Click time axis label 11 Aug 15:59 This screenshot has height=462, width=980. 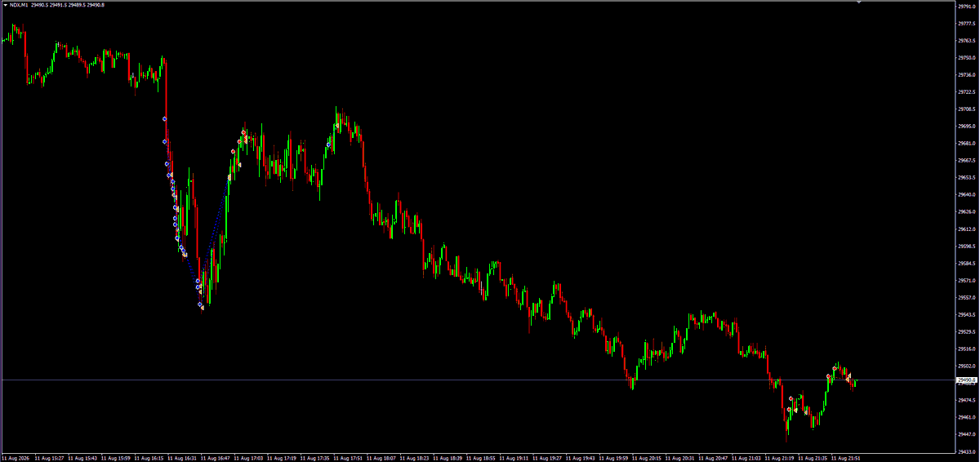point(117,458)
